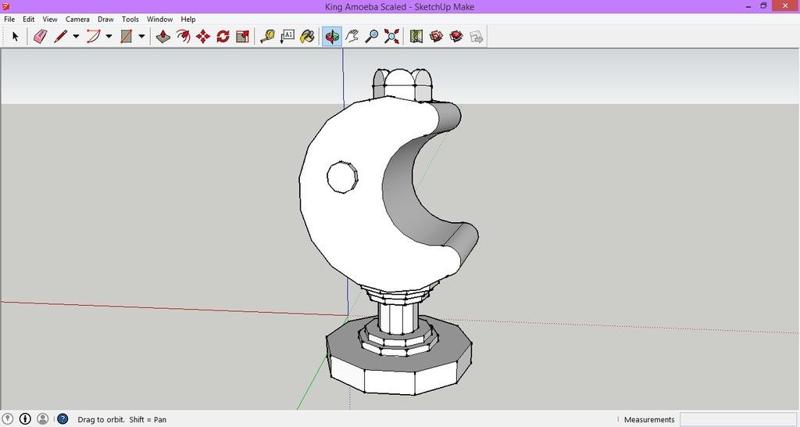Open the Window menu
This screenshot has width=800, height=427.
pyautogui.click(x=160, y=19)
